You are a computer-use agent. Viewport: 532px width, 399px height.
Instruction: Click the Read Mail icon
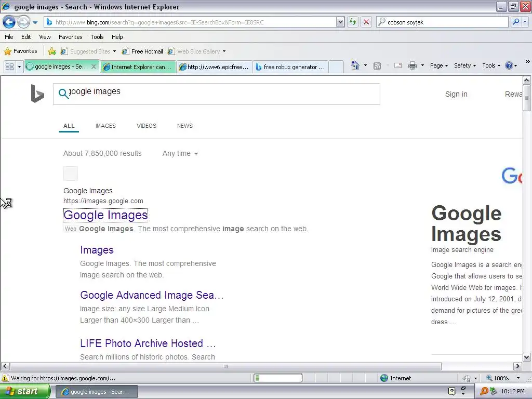click(x=398, y=65)
